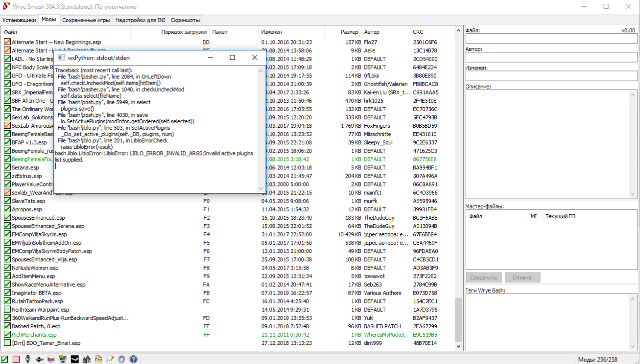Open settings via the blue gear icon
Image resolution: width=640 pixels, height=364 pixels.
pos(121,359)
